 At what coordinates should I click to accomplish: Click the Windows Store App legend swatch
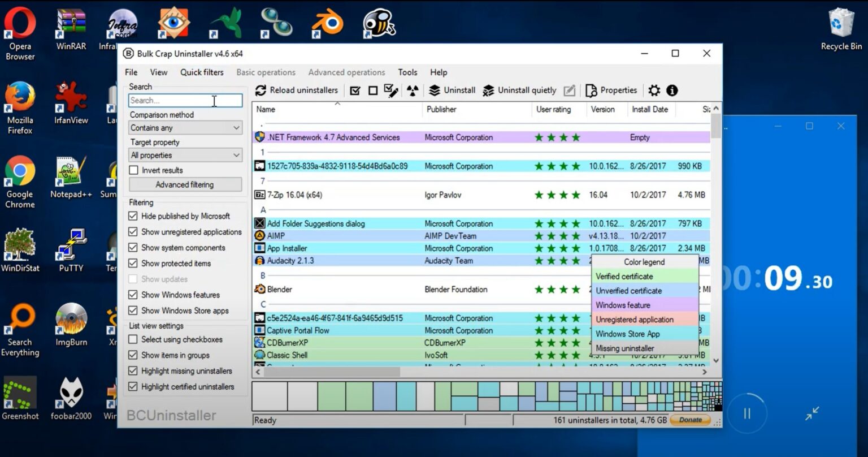[645, 334]
